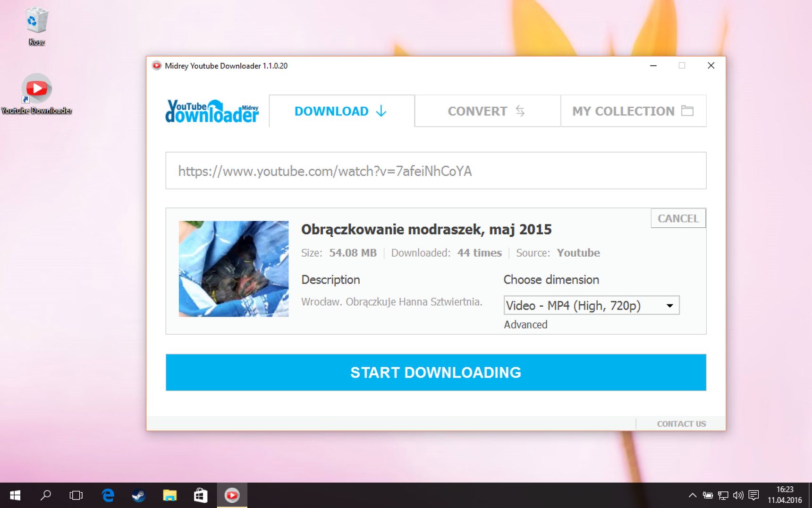The width and height of the screenshot is (812, 508).
Task: Show hidden system tray icons
Action: [x=692, y=495]
